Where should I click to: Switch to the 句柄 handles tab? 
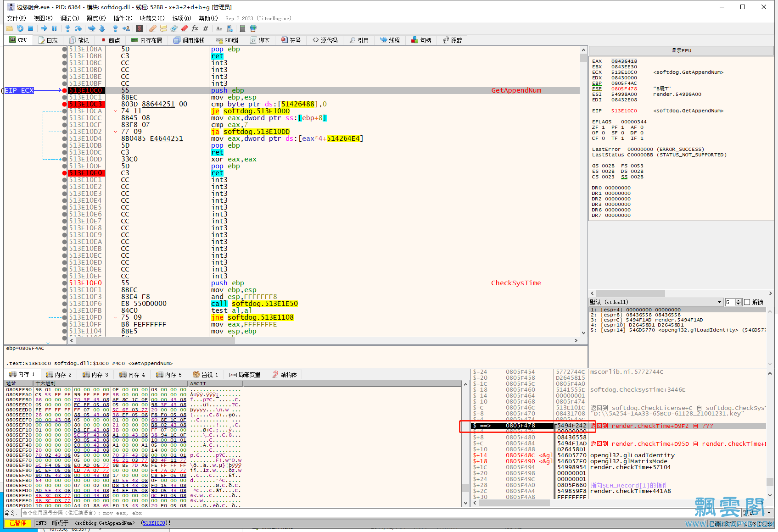coord(421,40)
